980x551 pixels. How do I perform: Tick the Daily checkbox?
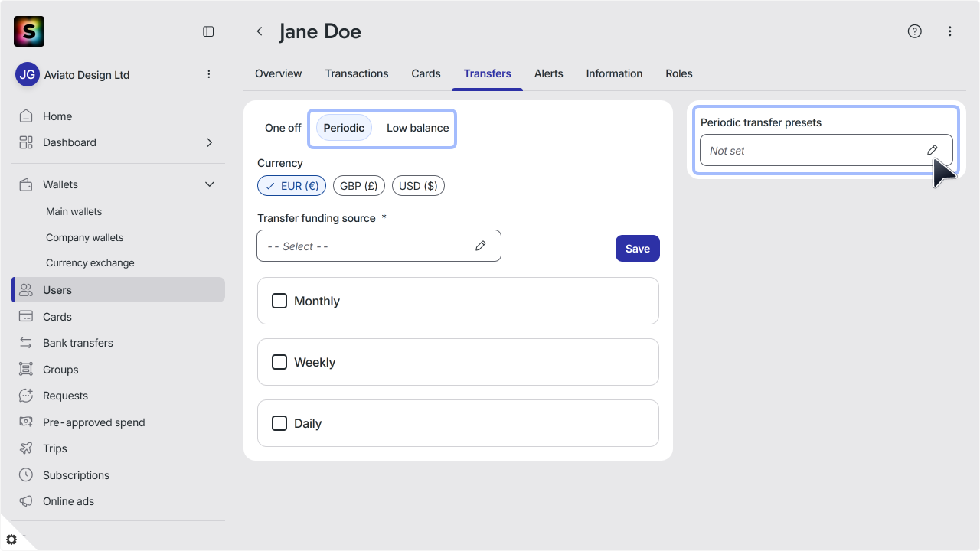(x=279, y=423)
